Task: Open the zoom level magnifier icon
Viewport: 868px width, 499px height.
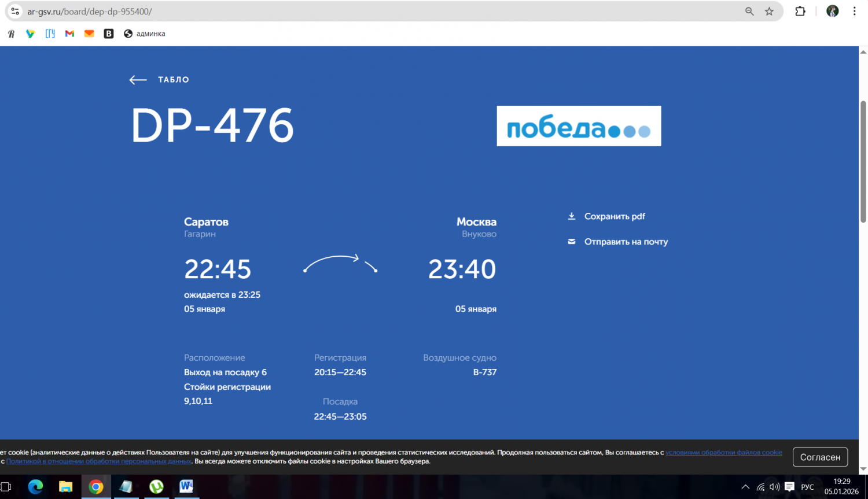Action: [749, 12]
